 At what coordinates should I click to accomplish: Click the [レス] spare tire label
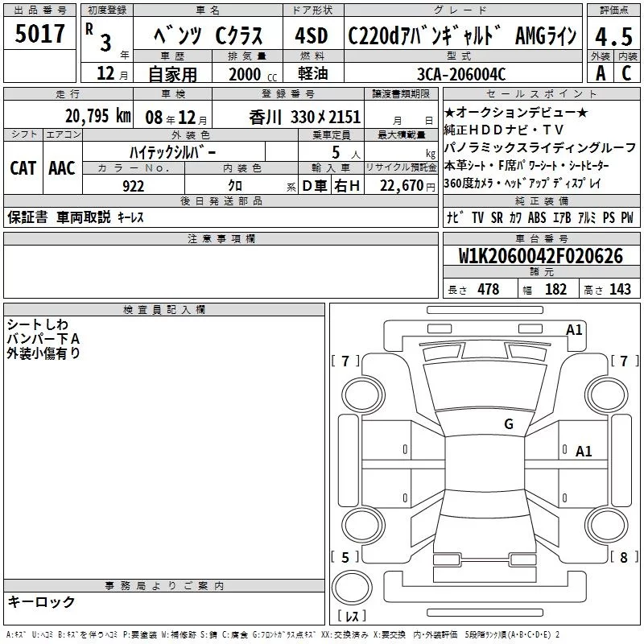pyautogui.click(x=352, y=616)
